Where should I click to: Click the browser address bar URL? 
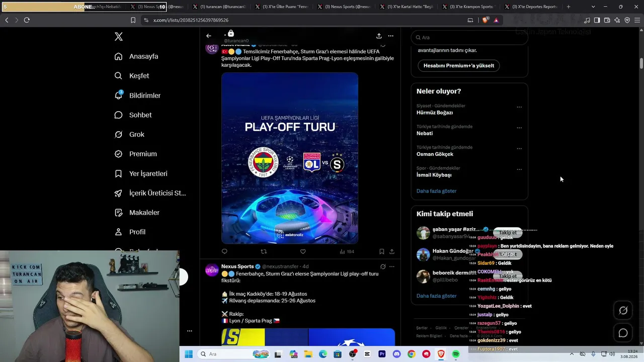pos(191,20)
